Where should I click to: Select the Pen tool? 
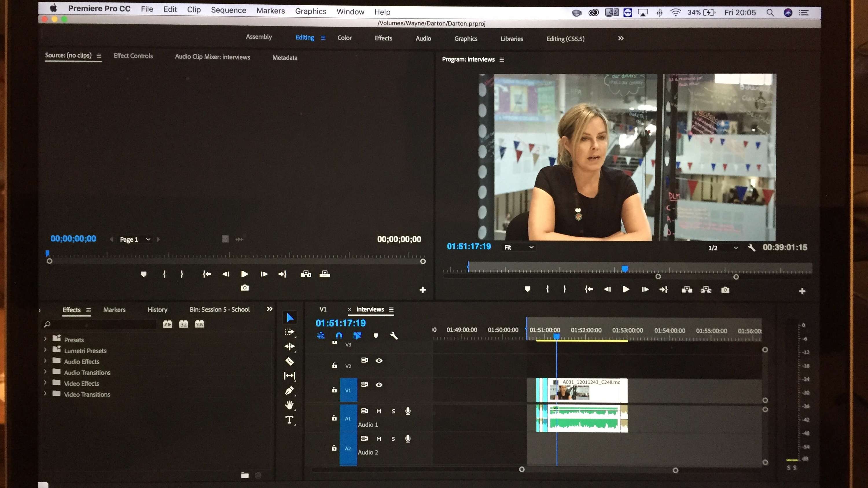tap(289, 390)
